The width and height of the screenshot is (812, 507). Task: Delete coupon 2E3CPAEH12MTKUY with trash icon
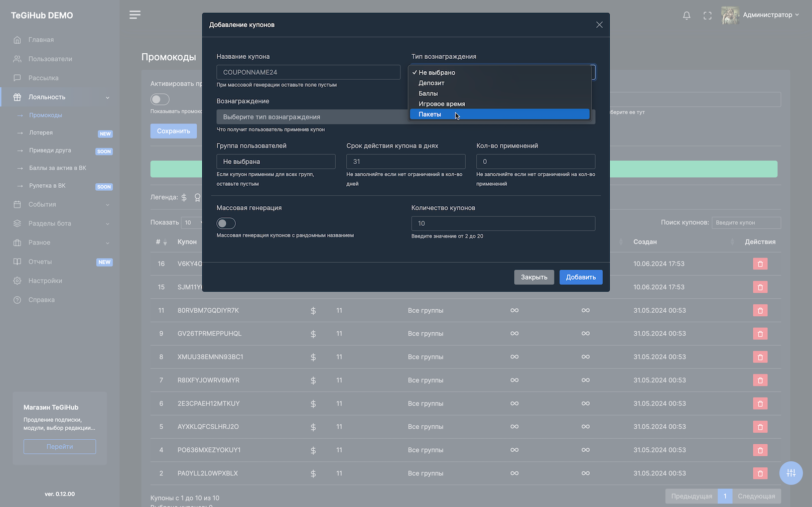tap(760, 404)
